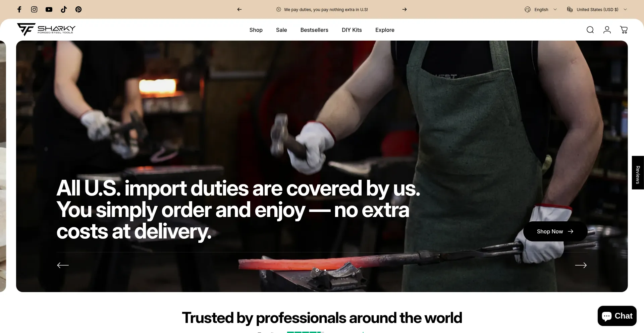
Task: Open the YouTube social icon
Action: (49, 9)
